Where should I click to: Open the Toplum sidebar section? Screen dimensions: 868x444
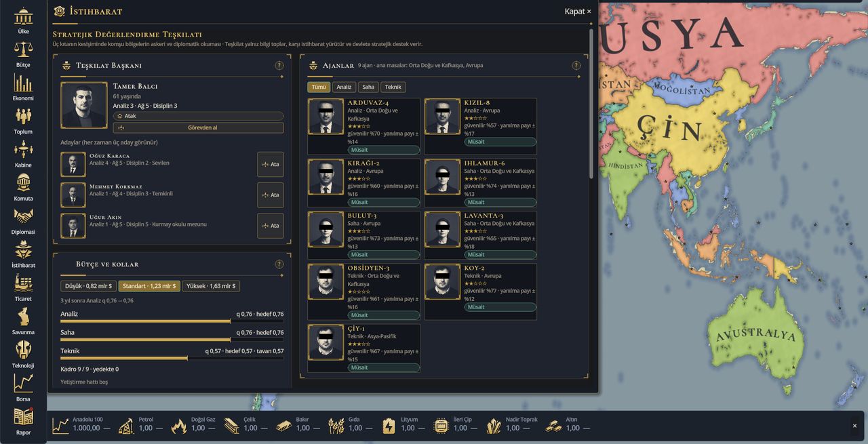23,121
